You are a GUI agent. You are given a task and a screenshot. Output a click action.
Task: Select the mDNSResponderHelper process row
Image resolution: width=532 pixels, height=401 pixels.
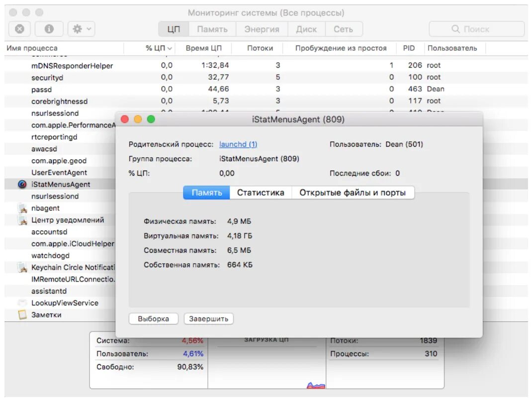pos(266,66)
